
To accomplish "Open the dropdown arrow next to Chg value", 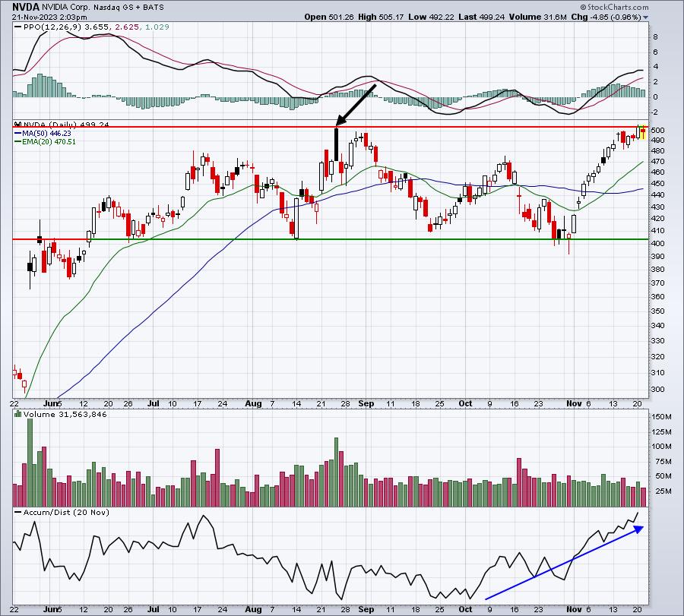I will pyautogui.click(x=645, y=17).
